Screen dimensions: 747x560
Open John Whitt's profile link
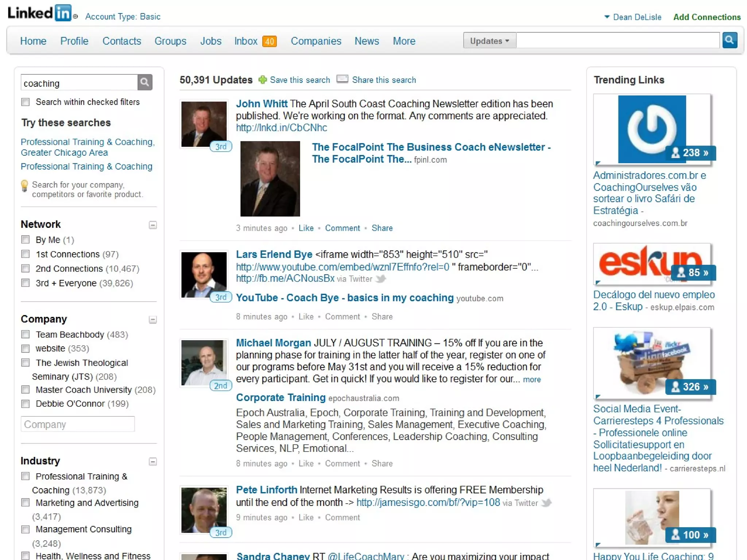pyautogui.click(x=262, y=104)
